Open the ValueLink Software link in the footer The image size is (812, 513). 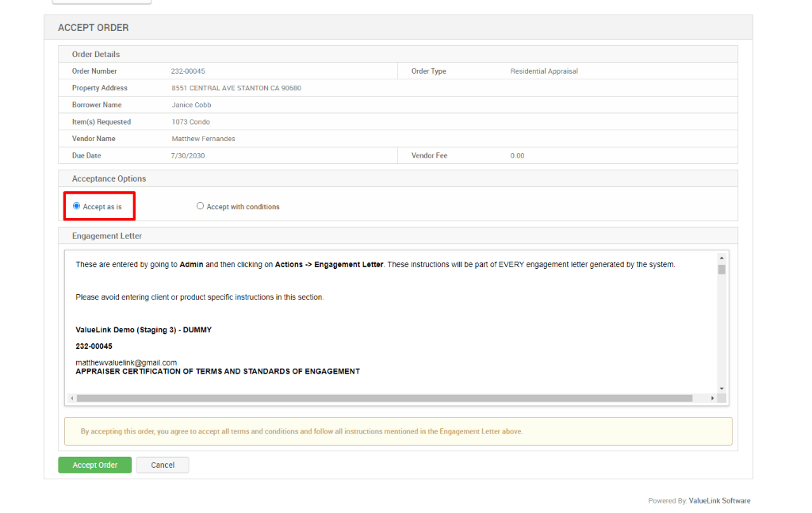click(719, 500)
